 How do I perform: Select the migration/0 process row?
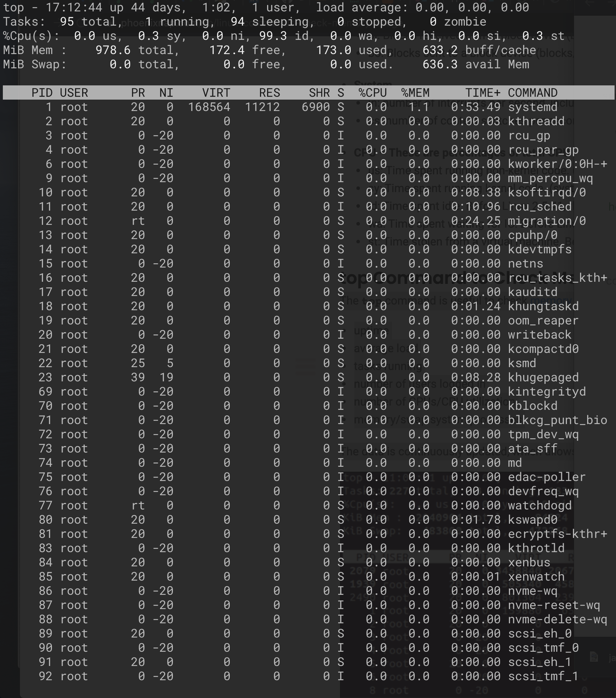[285, 221]
